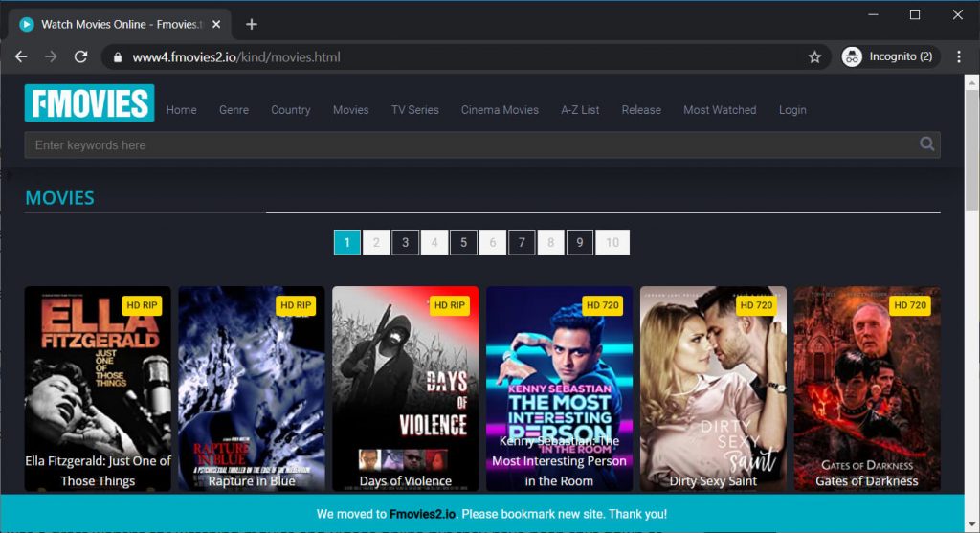Click the FMOVIES logo

tap(89, 103)
